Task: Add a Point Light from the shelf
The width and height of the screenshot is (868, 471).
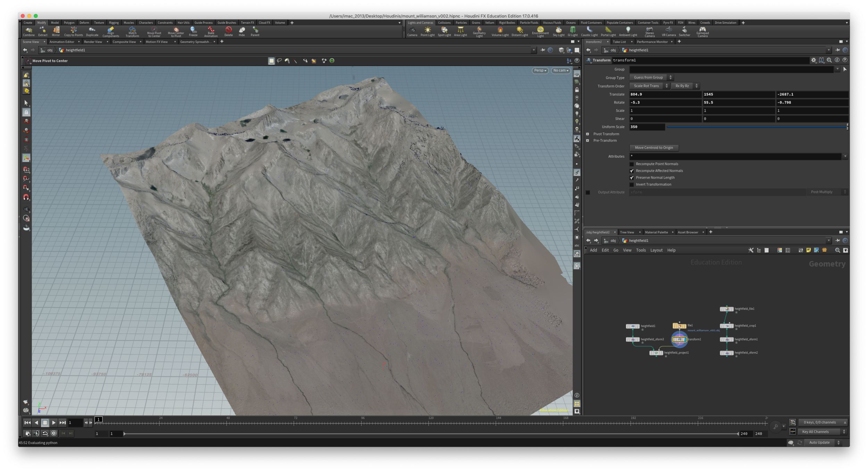Action: point(427,32)
